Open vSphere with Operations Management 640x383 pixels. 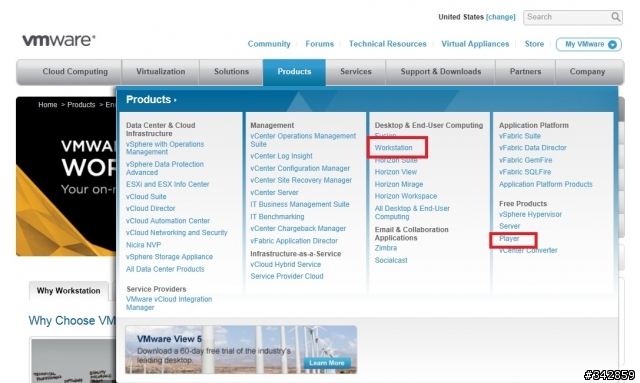[165, 148]
